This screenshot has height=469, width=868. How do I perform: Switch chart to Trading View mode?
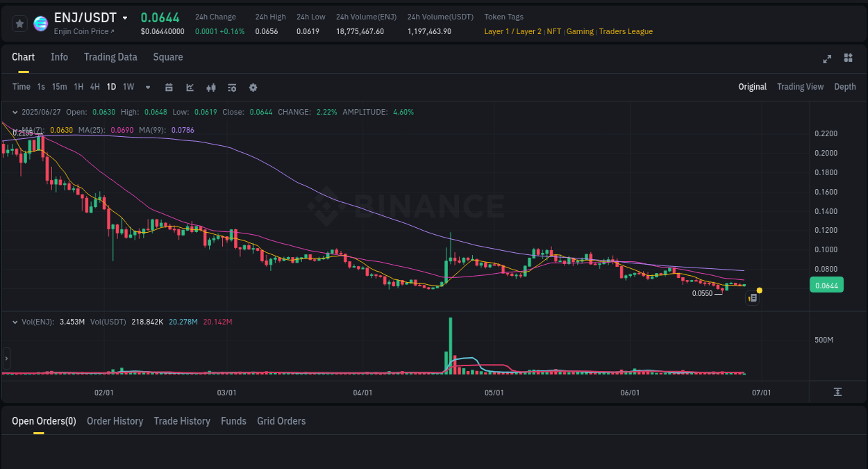point(800,87)
